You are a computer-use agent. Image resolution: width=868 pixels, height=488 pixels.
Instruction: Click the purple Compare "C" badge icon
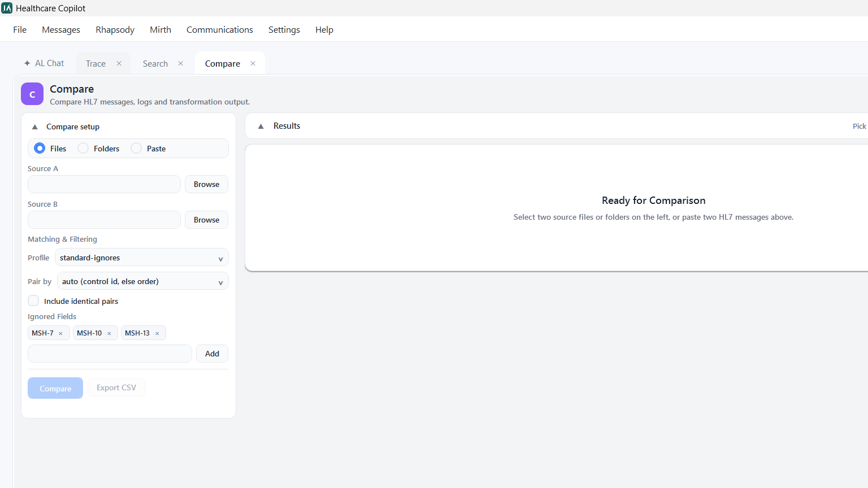32,94
